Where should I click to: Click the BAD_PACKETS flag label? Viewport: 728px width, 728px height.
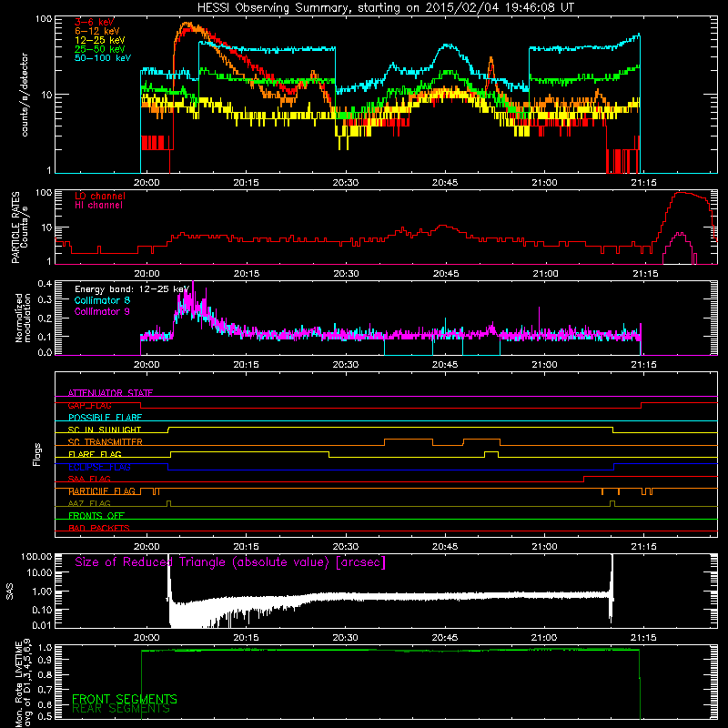pos(99,529)
